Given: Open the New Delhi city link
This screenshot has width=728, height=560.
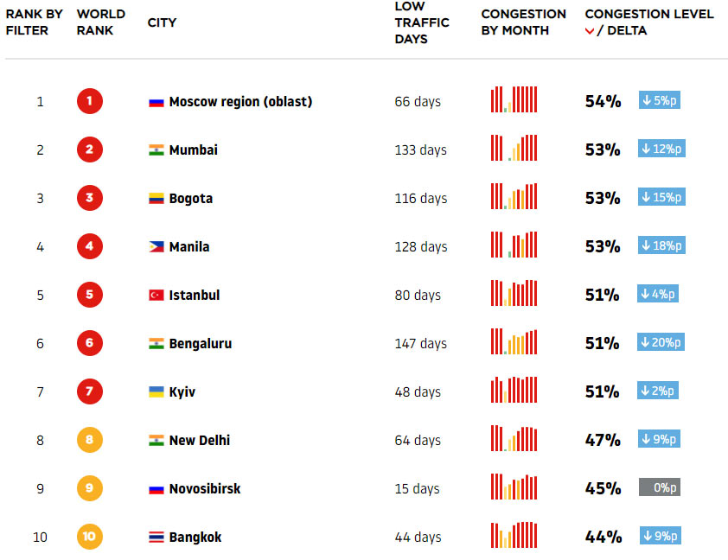Looking at the screenshot, I should [199, 441].
